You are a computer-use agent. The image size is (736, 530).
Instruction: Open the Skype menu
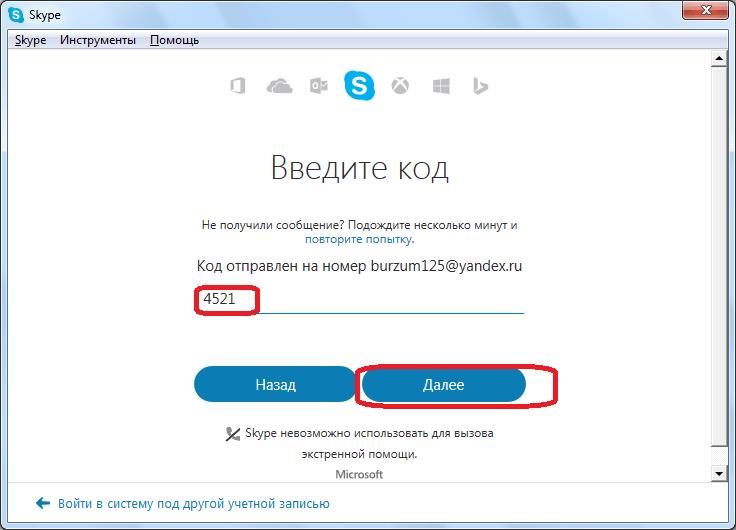(x=31, y=40)
